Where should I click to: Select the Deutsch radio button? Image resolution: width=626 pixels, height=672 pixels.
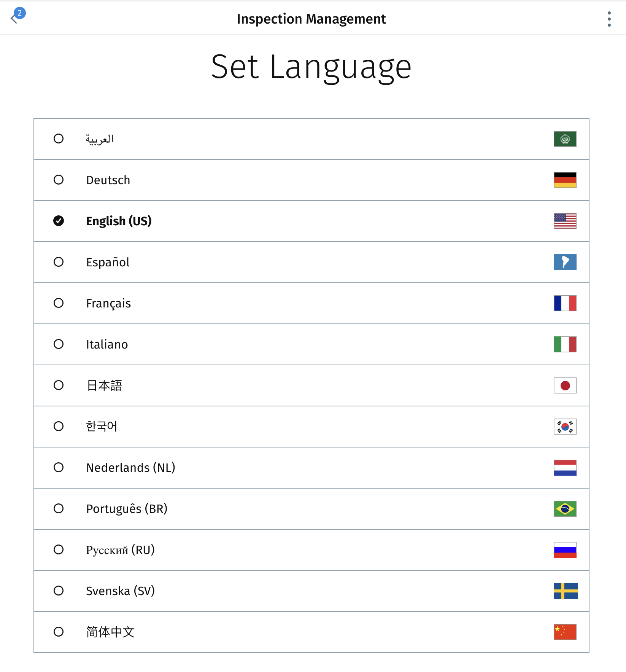coord(59,180)
